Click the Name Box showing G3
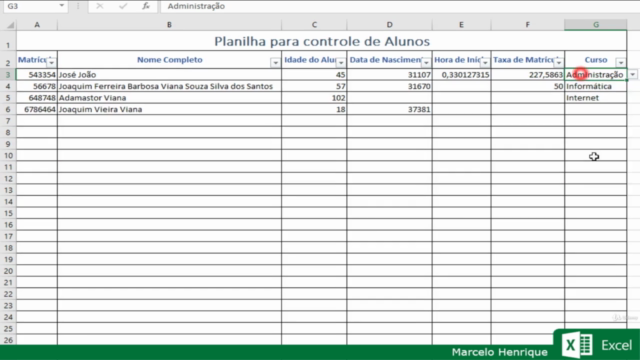 (x=31, y=6)
